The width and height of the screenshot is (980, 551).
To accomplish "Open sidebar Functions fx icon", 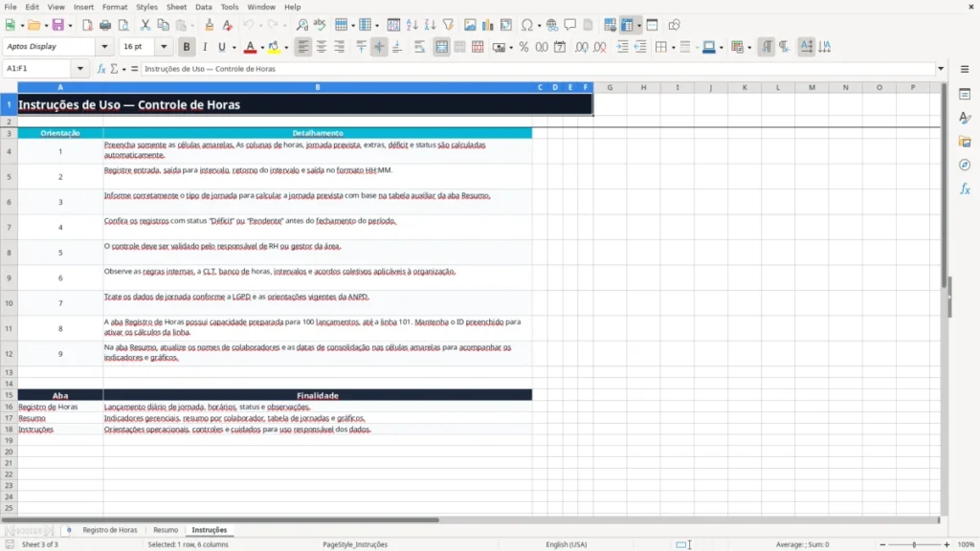I will pos(965,188).
